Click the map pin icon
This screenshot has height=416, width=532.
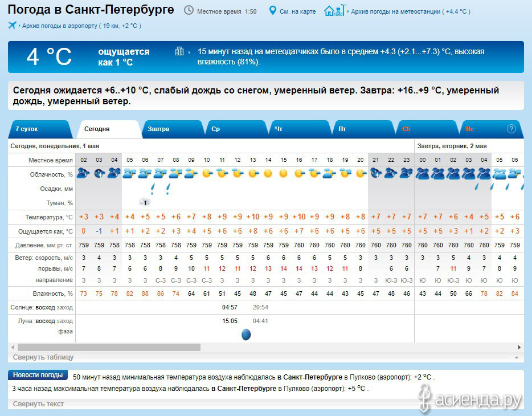[272, 10]
